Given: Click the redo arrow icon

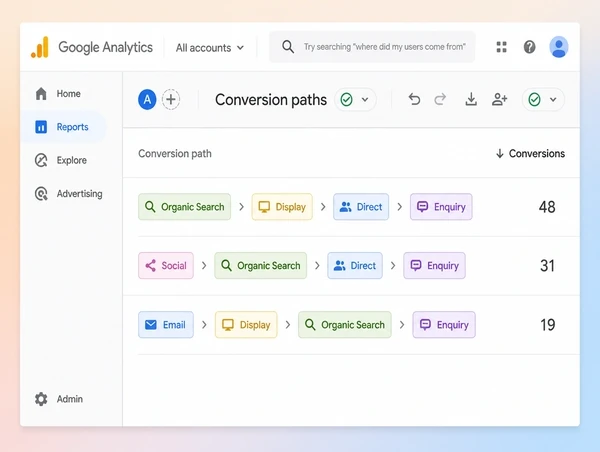Looking at the screenshot, I should [440, 100].
